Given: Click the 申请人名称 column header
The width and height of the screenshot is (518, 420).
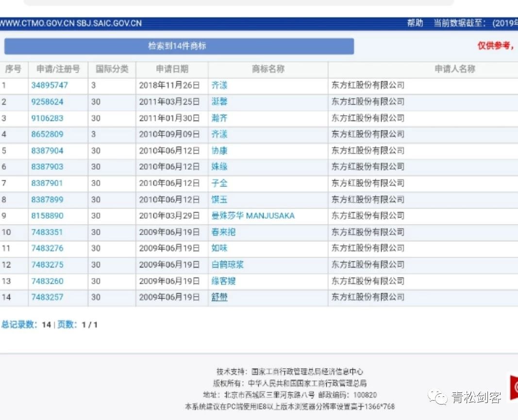Looking at the screenshot, I should [454, 69].
